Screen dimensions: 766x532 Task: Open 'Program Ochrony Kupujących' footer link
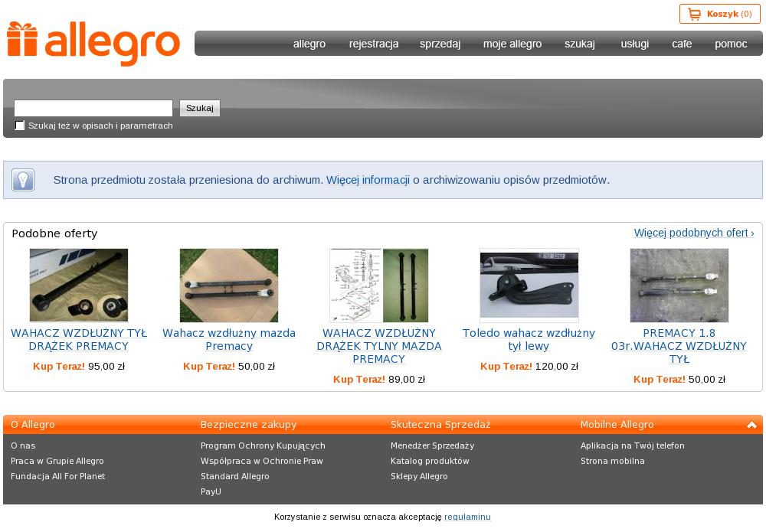263,446
